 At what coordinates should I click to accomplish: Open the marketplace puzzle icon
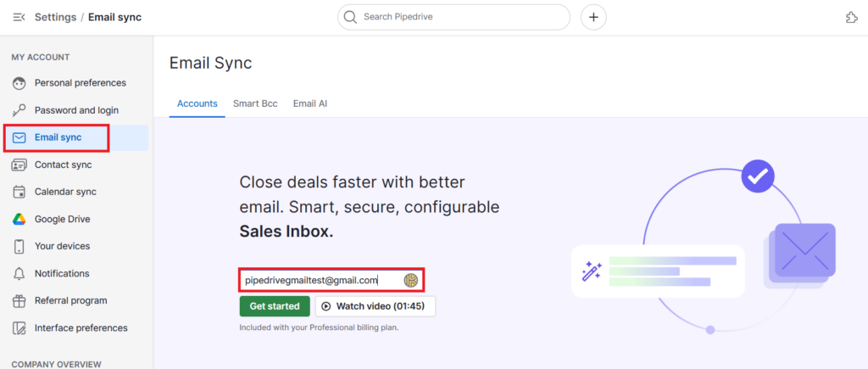(x=852, y=17)
